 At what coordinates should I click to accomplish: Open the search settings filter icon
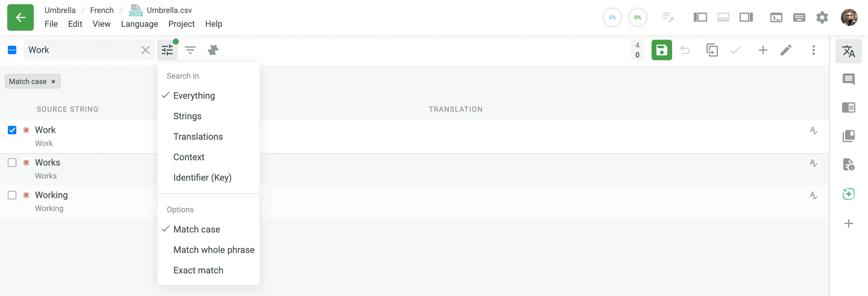[168, 50]
